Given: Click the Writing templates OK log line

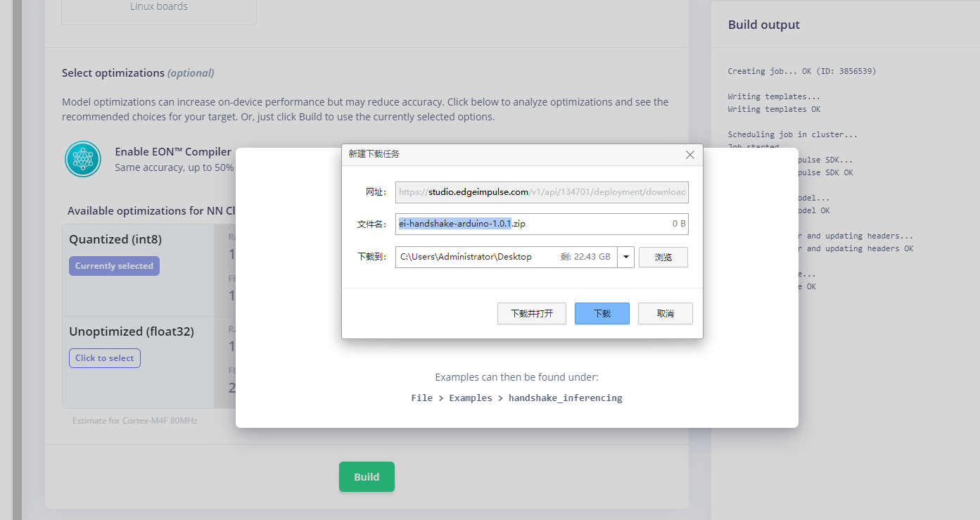Looking at the screenshot, I should point(775,109).
